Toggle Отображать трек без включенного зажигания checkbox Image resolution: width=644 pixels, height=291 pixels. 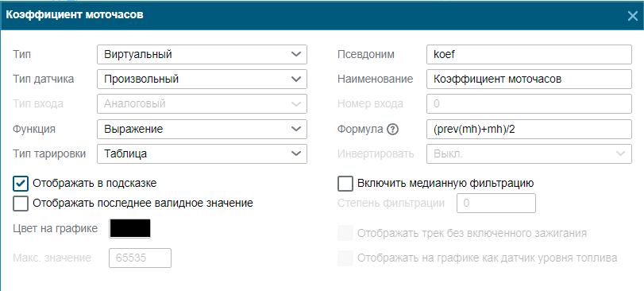(345, 234)
